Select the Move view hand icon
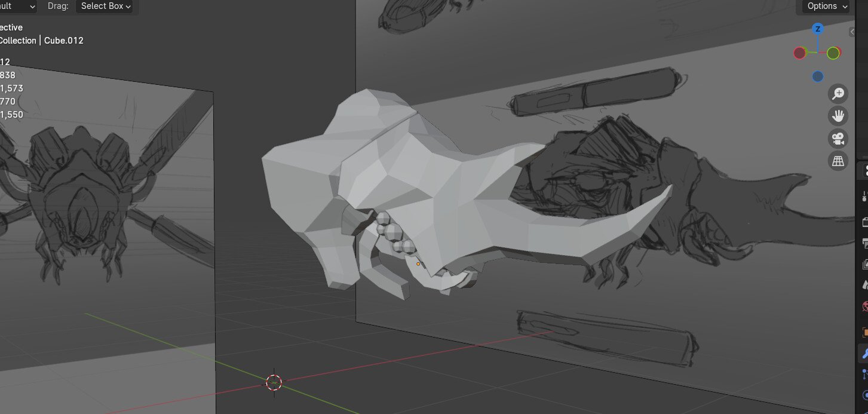 tap(838, 115)
